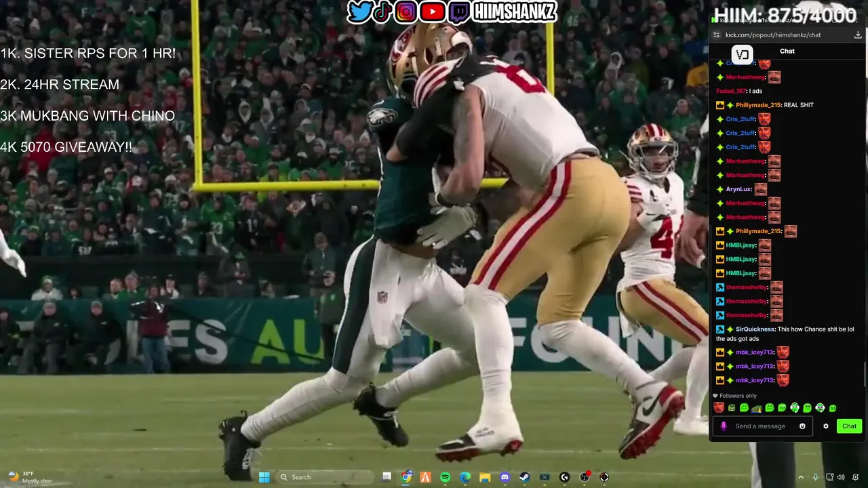
Task: Open Google Chrome from the taskbar
Action: (406, 476)
